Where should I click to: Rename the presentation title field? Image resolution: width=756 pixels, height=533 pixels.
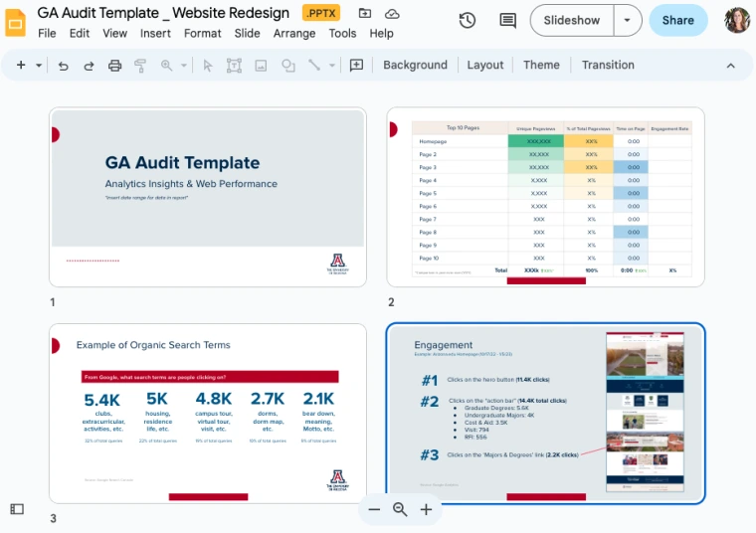tap(163, 13)
